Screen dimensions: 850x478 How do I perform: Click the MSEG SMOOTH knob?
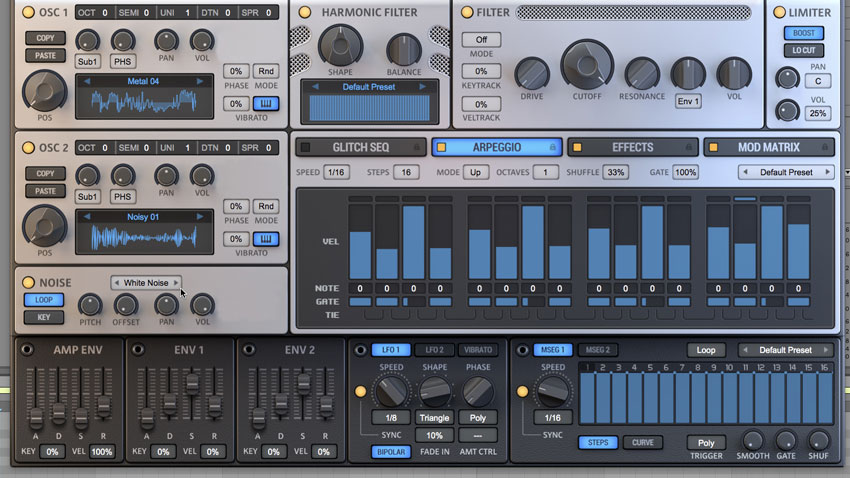pos(752,441)
